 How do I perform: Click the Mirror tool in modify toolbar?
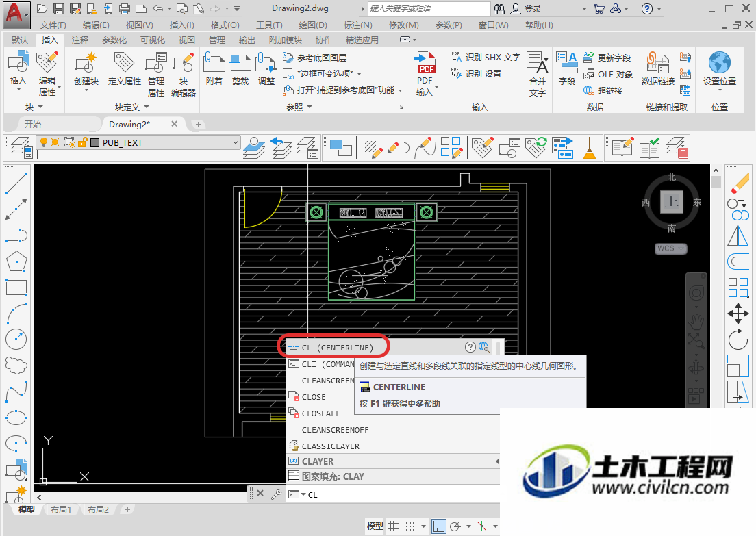point(738,235)
